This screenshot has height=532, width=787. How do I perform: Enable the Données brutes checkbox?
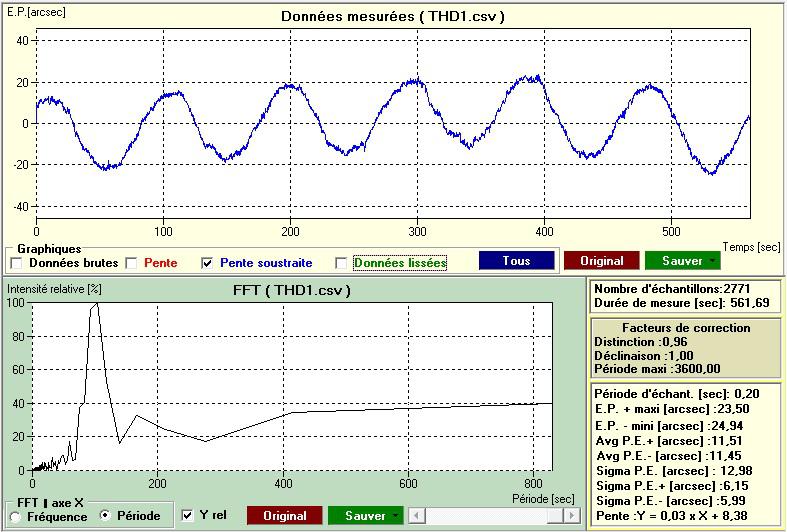(17, 262)
